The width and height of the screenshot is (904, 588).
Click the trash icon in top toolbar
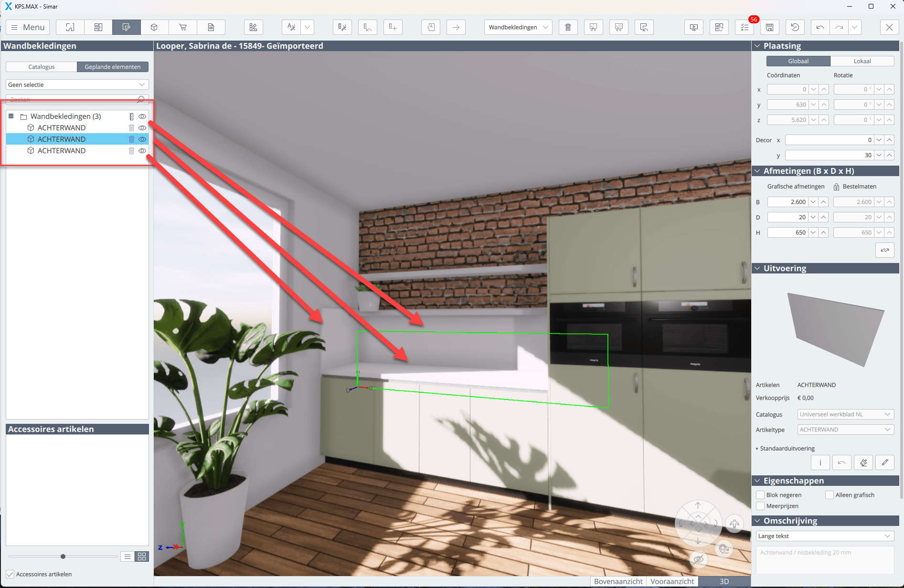pos(568,27)
